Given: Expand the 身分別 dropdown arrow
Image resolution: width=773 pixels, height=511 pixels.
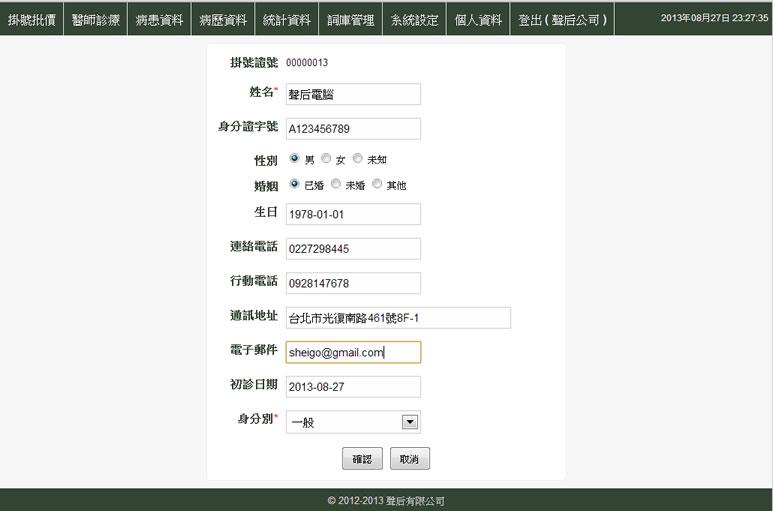Looking at the screenshot, I should coord(409,422).
